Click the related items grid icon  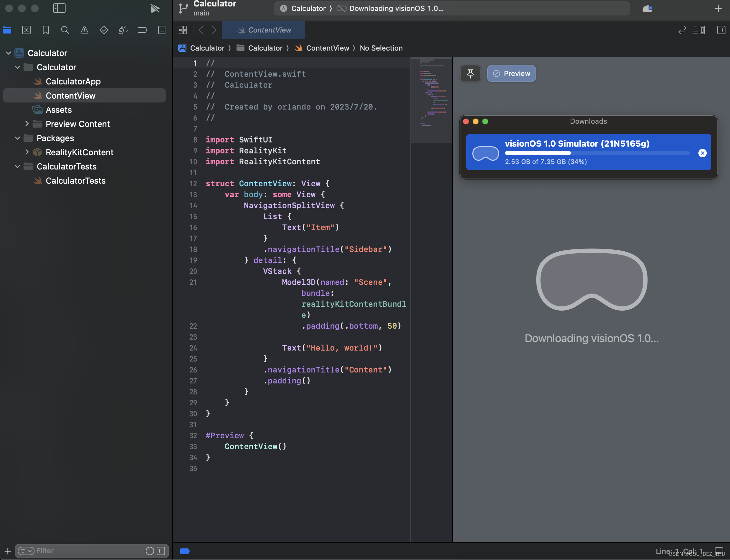pos(183,30)
